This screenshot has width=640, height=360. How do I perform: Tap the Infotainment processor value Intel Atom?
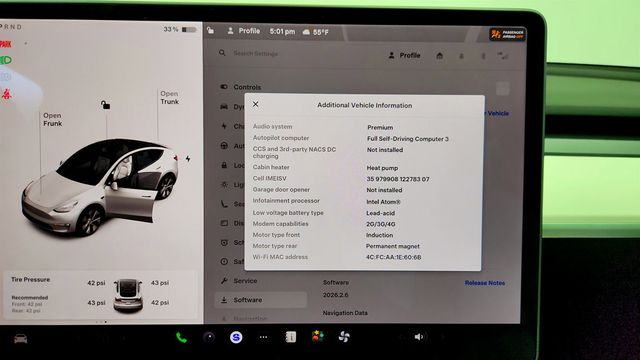pyautogui.click(x=383, y=202)
